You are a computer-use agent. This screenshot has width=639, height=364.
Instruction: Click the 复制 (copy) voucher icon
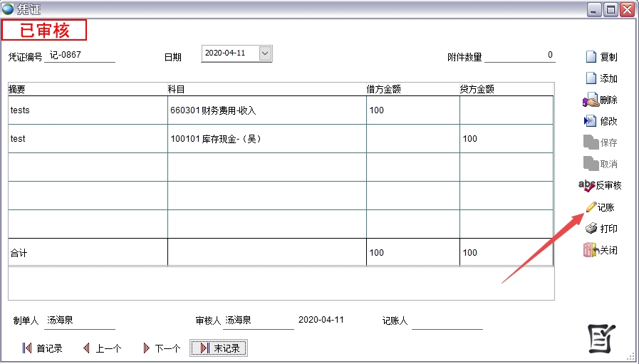591,57
